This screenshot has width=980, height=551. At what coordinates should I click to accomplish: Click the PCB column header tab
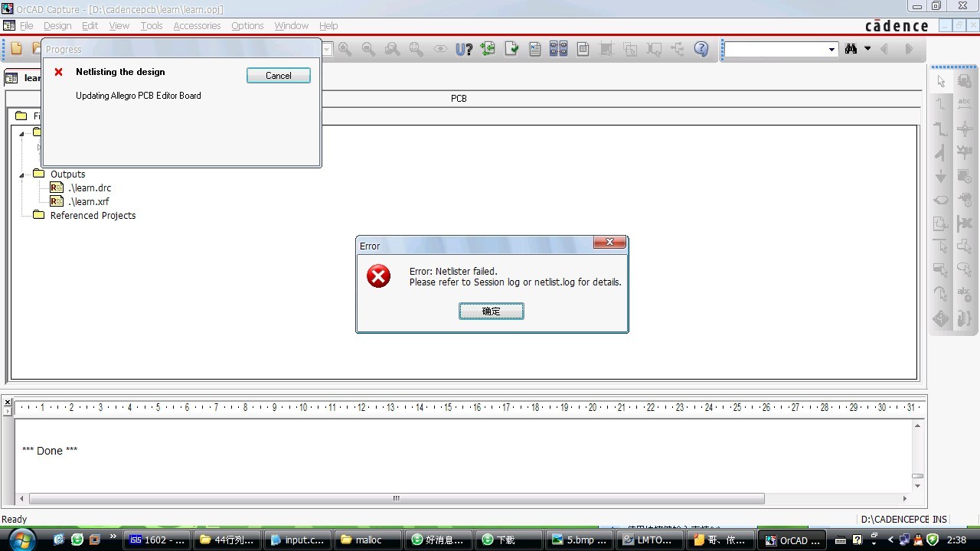coord(459,99)
